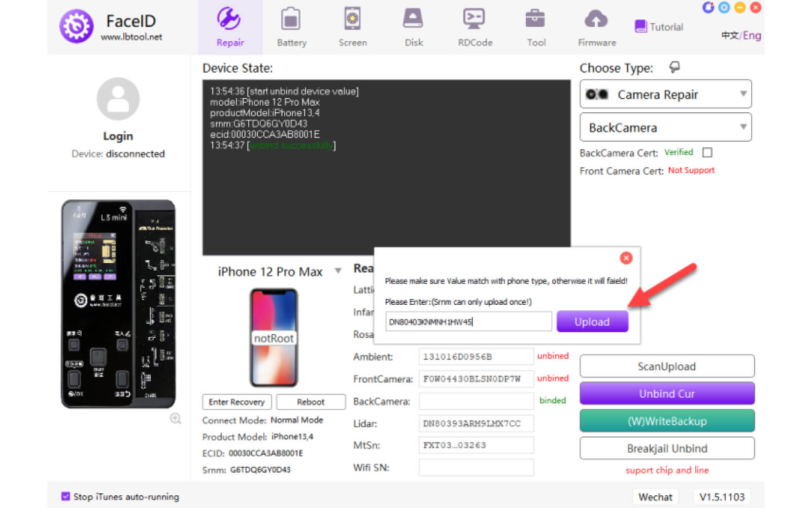Click the user avatar icon

(118, 99)
